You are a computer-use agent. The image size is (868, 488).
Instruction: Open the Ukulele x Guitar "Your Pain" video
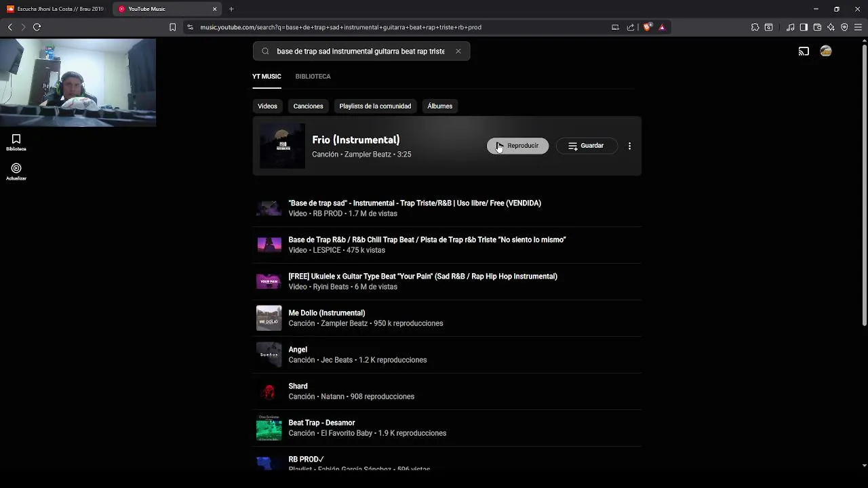[422, 277]
